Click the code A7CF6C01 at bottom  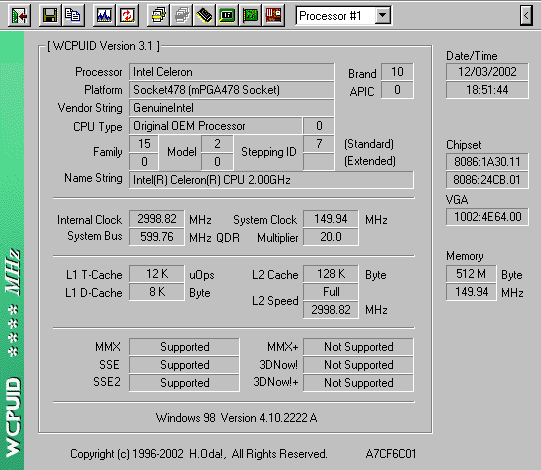(x=391, y=454)
